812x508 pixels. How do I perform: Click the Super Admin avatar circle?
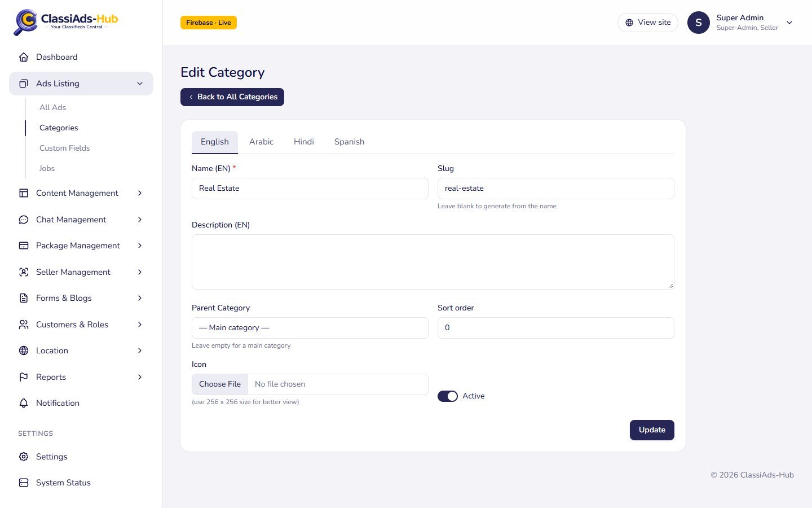(x=699, y=23)
